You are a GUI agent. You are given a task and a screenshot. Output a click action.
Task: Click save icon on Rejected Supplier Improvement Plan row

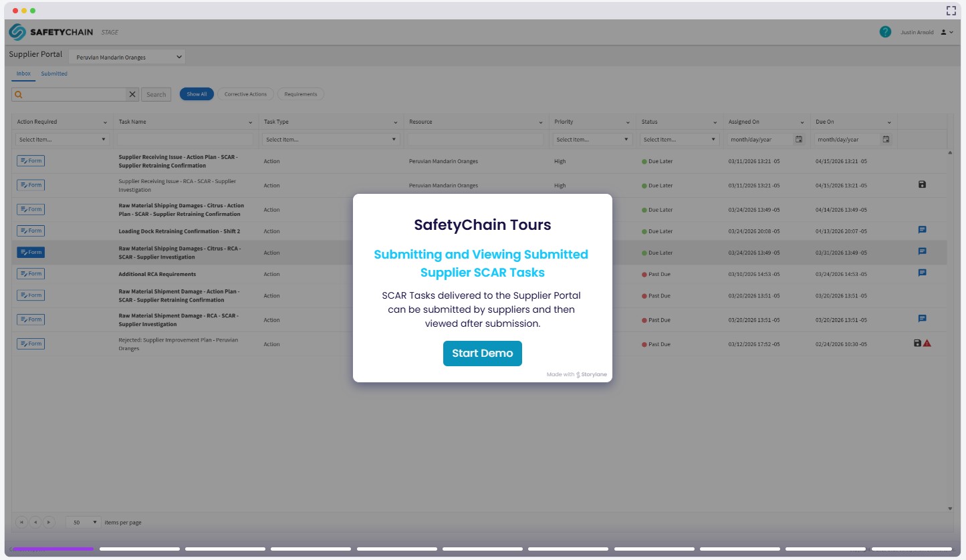point(917,343)
